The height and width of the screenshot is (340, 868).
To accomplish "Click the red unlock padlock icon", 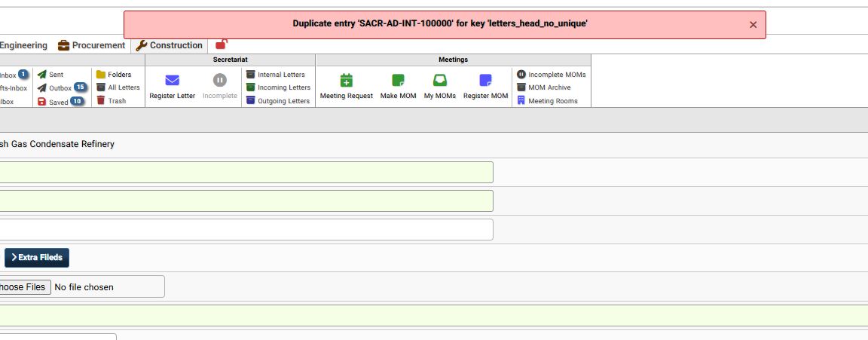I will [x=222, y=45].
